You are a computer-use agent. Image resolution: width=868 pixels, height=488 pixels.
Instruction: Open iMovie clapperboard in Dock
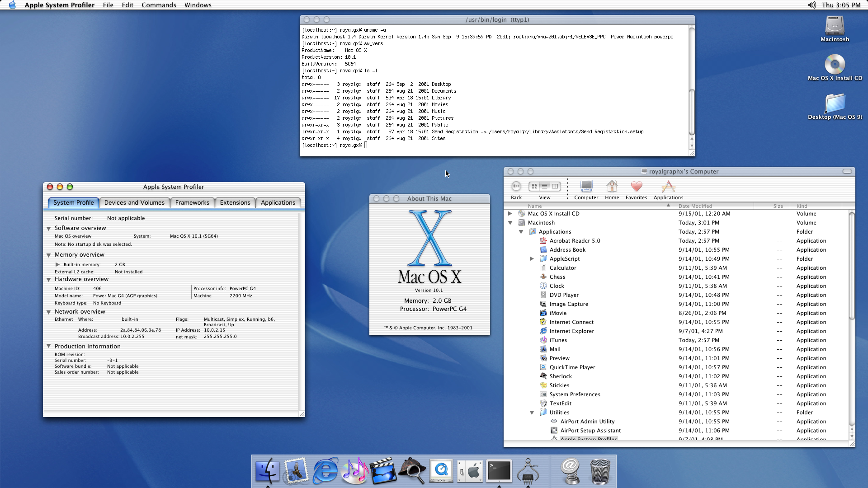pos(383,471)
